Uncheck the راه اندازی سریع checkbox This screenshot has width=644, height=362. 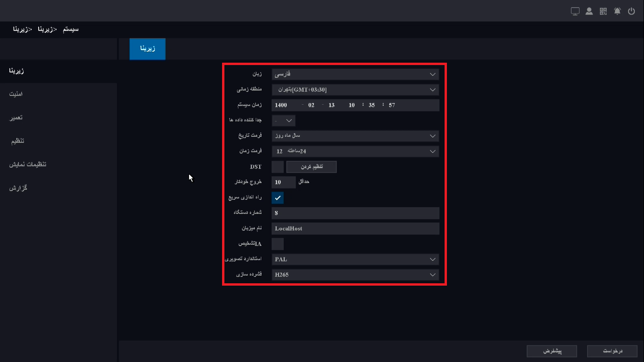click(x=278, y=197)
